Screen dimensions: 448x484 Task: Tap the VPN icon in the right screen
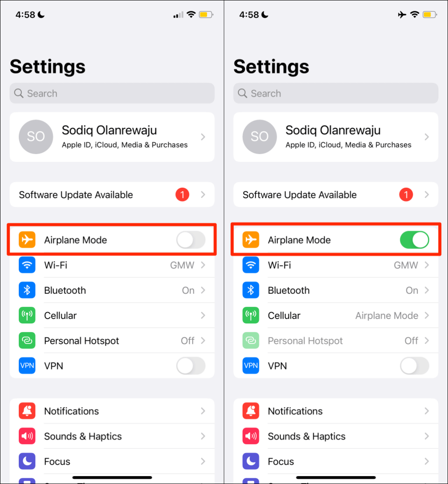(x=251, y=365)
